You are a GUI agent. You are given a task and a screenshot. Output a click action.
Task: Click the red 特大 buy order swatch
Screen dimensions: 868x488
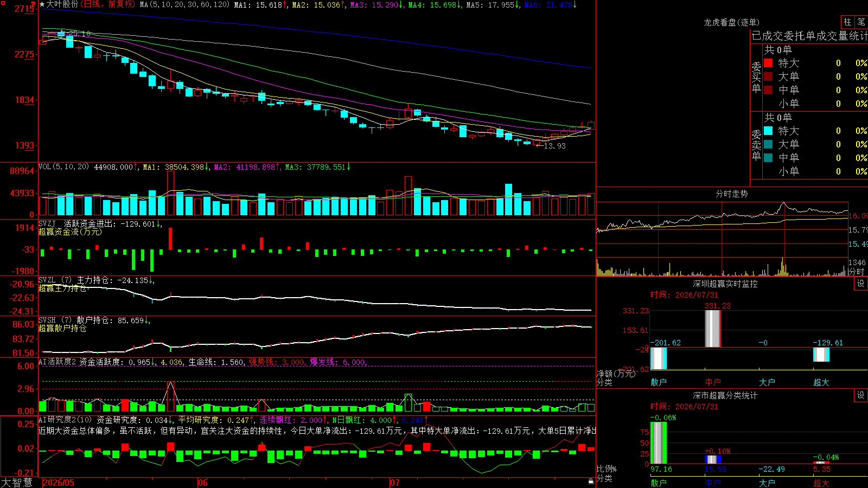(x=768, y=63)
